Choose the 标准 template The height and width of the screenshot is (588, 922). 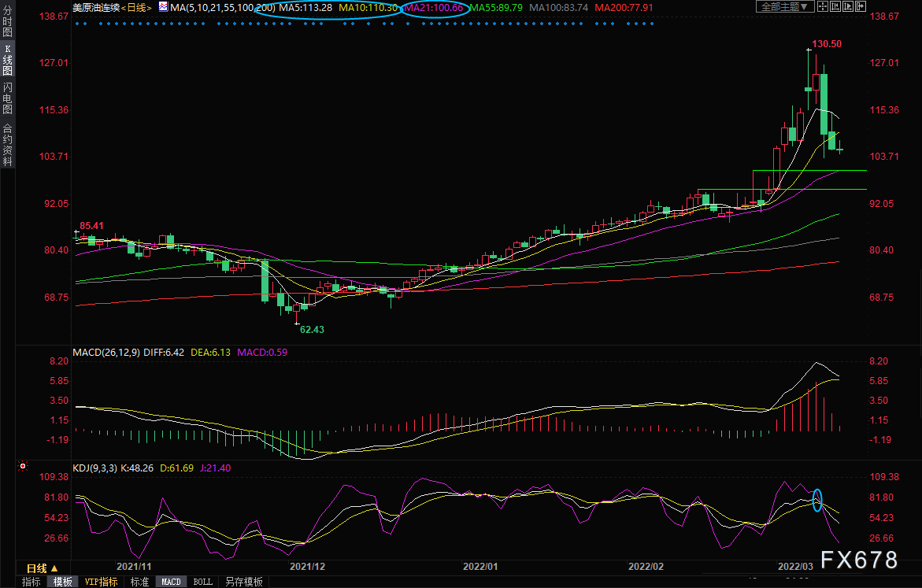pos(139,582)
